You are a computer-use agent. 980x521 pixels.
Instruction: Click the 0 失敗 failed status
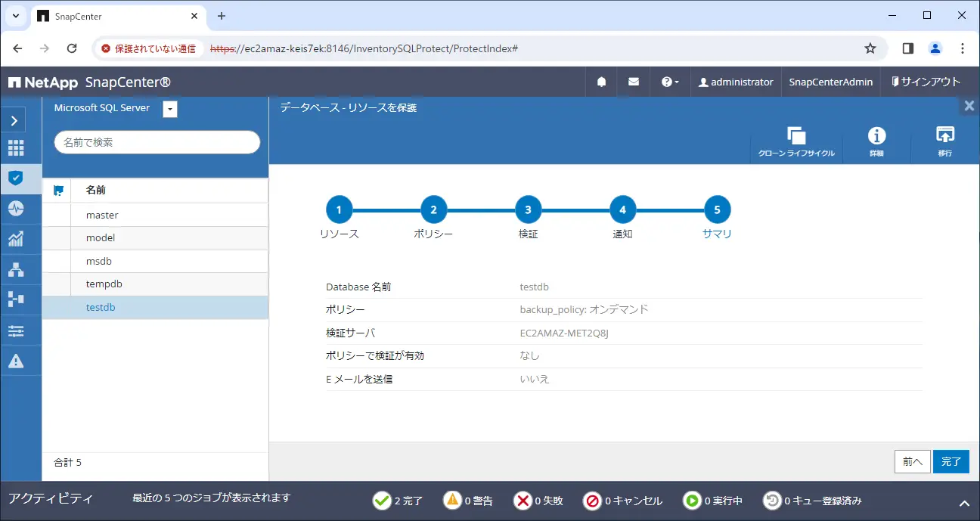[x=538, y=501]
